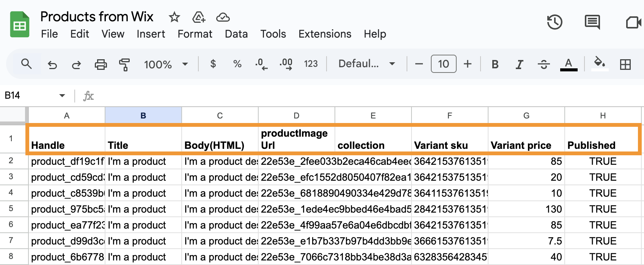
Task: Open the View menu
Action: [x=113, y=34]
